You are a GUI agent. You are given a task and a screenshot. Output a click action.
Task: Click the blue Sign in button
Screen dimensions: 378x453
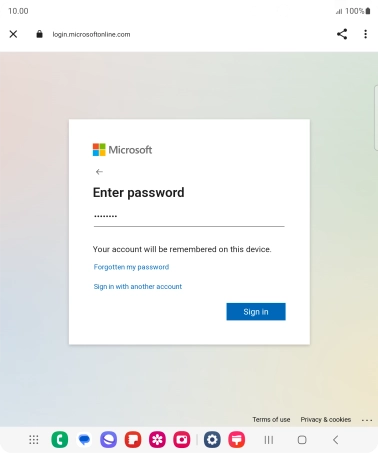coord(256,312)
